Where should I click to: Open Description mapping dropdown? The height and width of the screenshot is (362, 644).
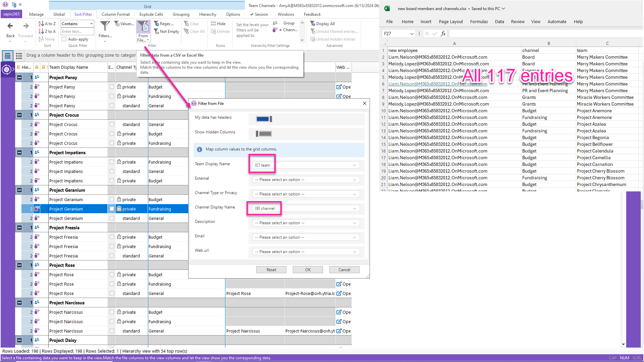coord(306,223)
